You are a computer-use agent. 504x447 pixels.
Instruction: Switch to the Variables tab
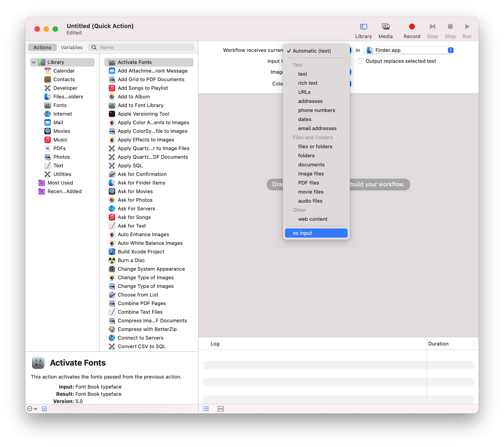click(x=72, y=47)
